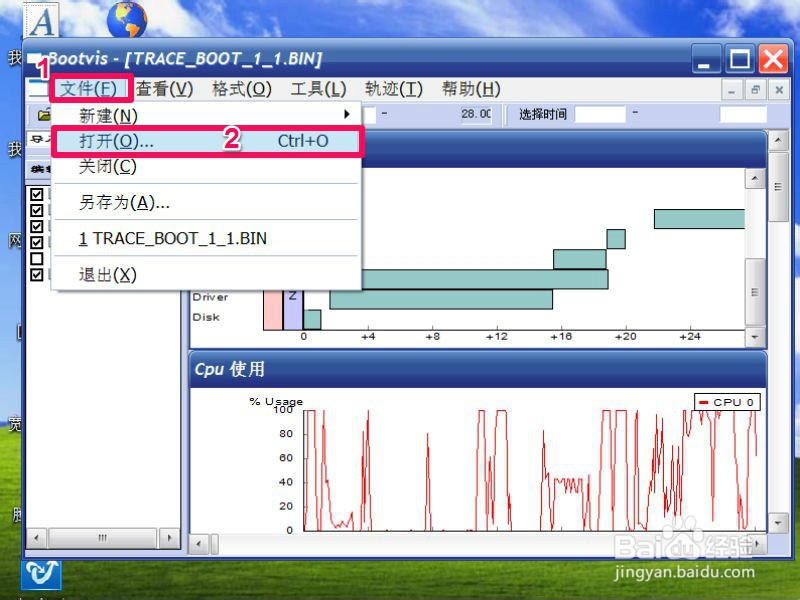This screenshot has width=800, height=600.
Task: Click the open folder toolbar icon
Action: (44, 115)
